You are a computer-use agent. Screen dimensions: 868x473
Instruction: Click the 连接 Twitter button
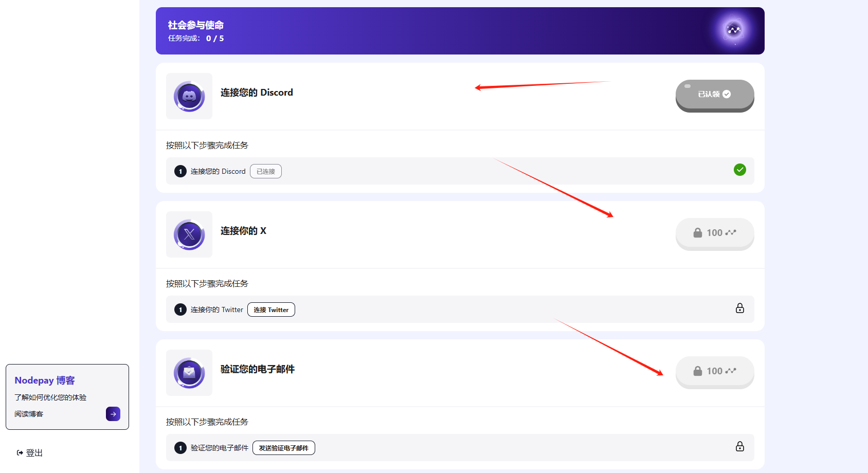[x=271, y=310]
